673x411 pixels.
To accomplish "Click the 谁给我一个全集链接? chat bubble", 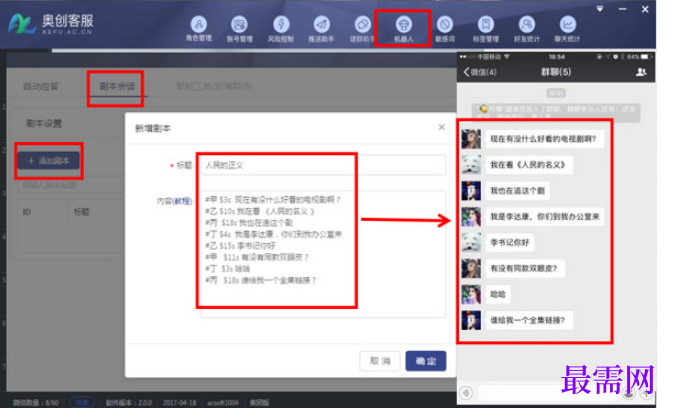I will (528, 320).
